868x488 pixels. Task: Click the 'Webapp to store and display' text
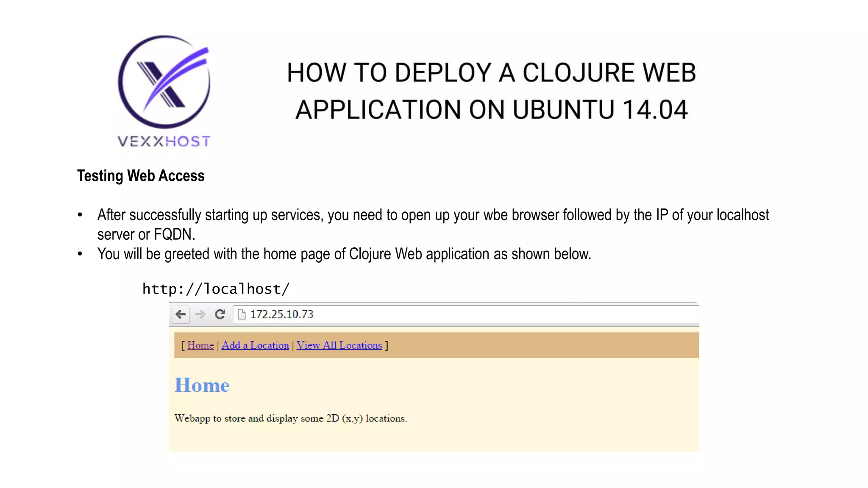click(291, 419)
